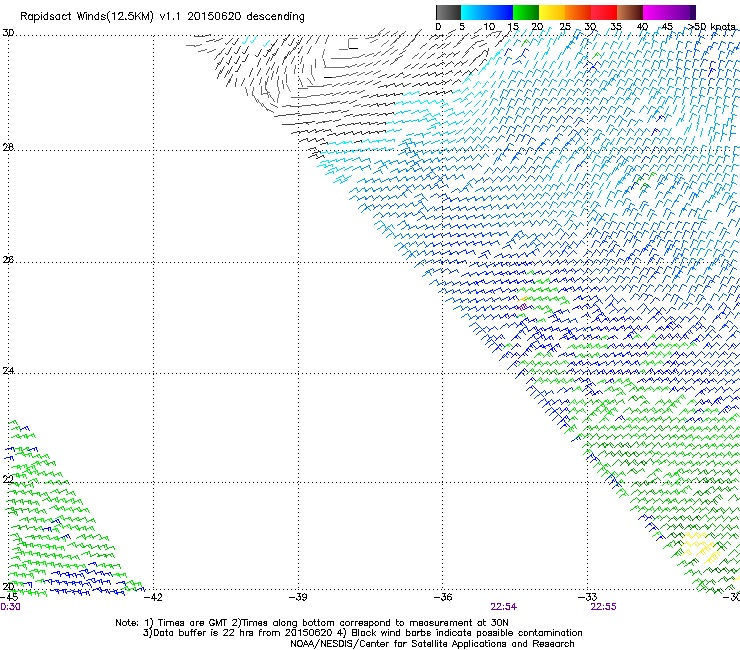The width and height of the screenshot is (740, 650).
Task: Click the gray 0-5 knots color swatch
Action: click(x=448, y=12)
